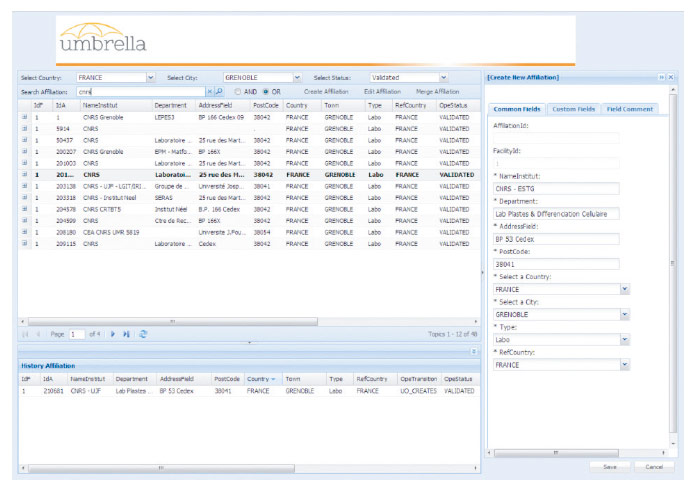The image size is (699, 489).
Task: Click UO_CREATES cell in history grid
Action: point(418,391)
